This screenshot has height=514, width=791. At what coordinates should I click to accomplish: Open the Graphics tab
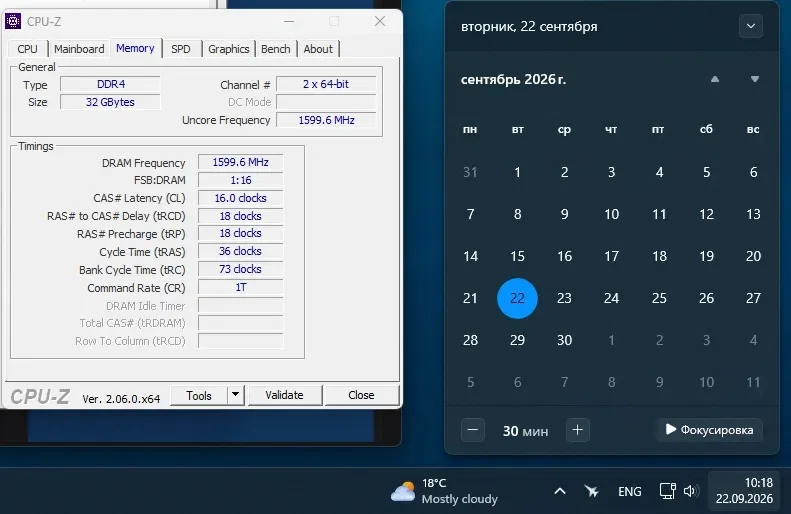229,49
